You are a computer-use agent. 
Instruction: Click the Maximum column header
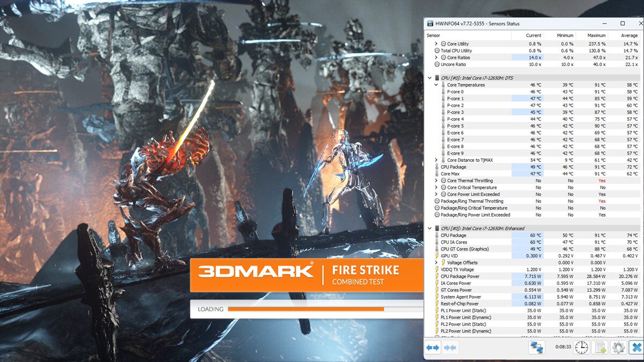[x=592, y=35]
